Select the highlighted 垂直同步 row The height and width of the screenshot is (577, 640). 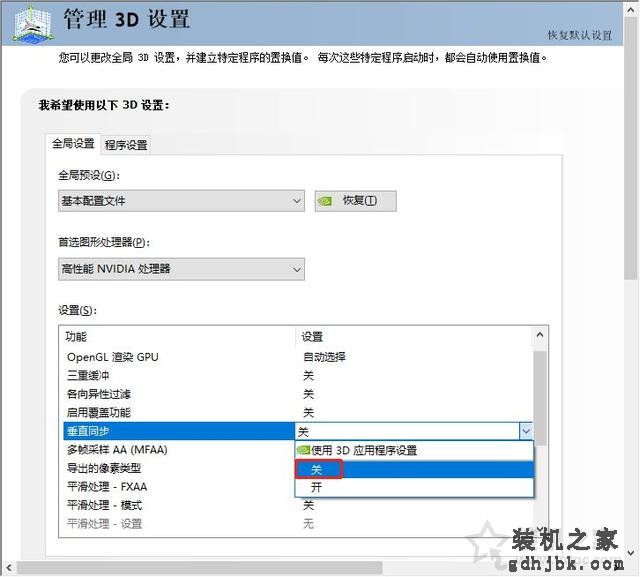(x=179, y=431)
